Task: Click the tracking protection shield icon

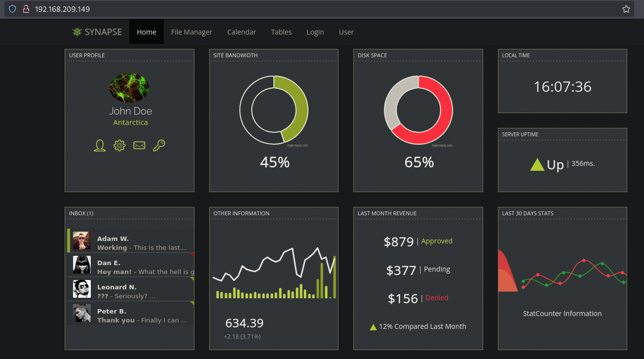Action: pos(13,9)
